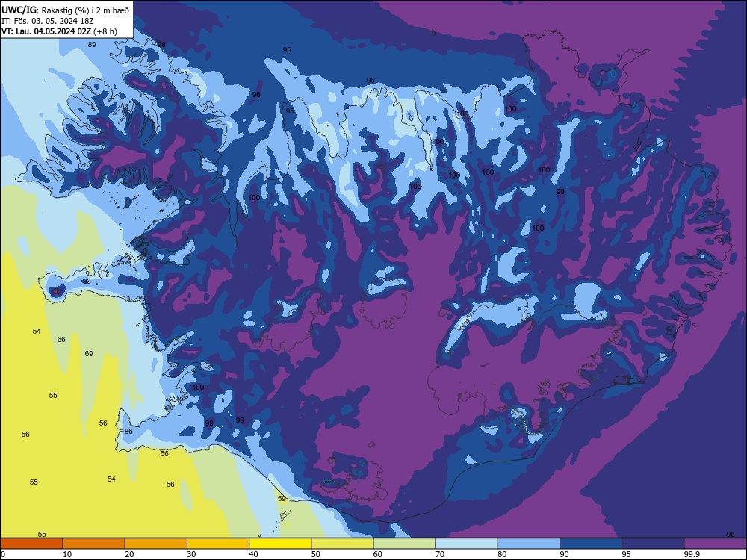Click the 20–30 legend color swatch
Viewport: 747px width, 560px height.
pyautogui.click(x=156, y=544)
